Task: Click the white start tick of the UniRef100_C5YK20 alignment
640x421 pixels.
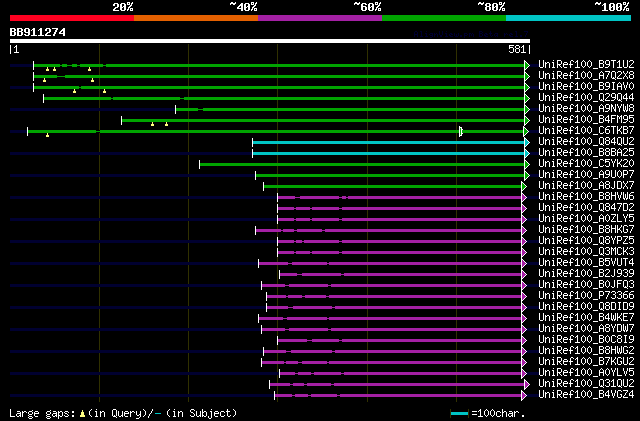Action: coord(200,165)
